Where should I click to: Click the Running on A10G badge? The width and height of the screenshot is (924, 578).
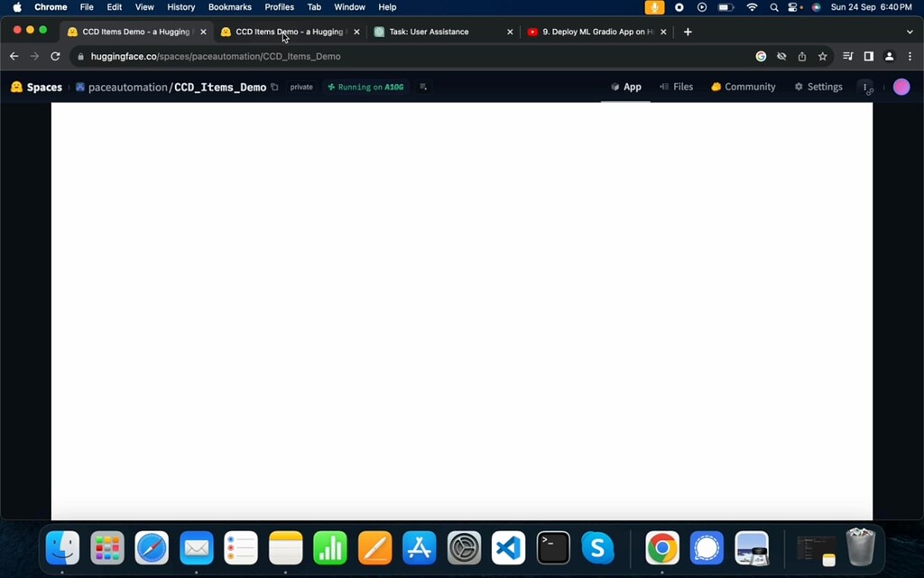pos(365,87)
